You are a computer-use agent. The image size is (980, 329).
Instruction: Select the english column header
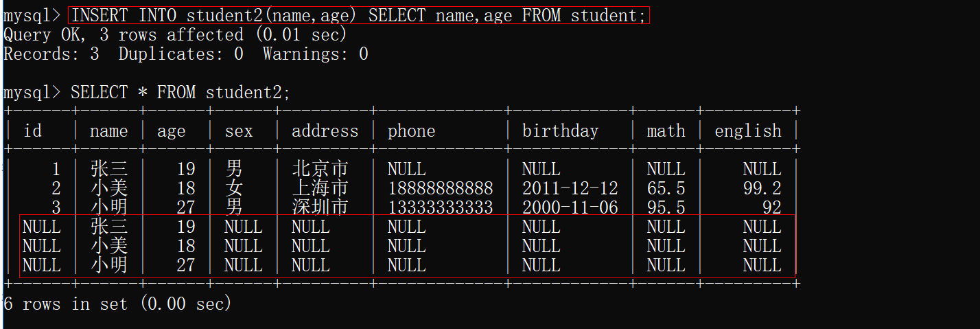pos(747,131)
